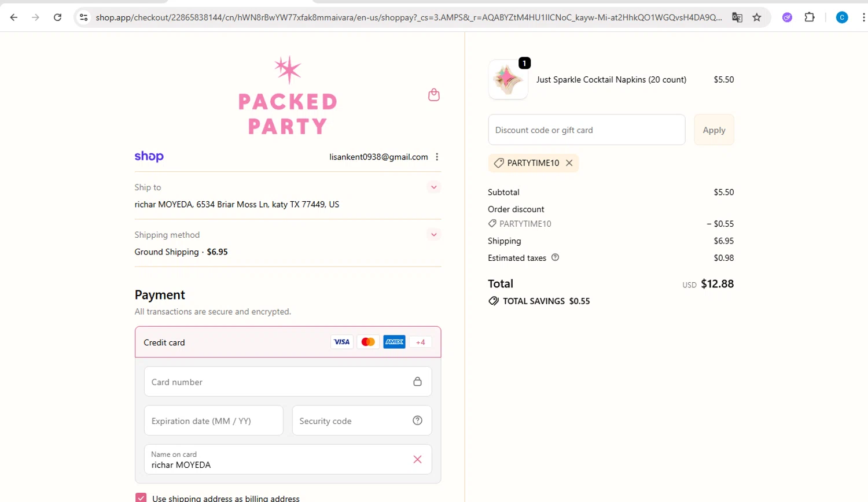Click the Total Savings tag icon

click(494, 301)
